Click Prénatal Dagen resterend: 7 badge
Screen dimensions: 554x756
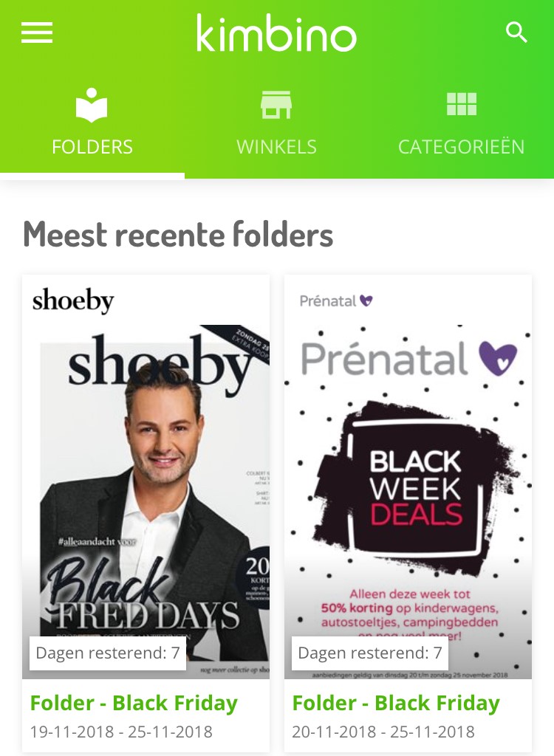(x=370, y=653)
